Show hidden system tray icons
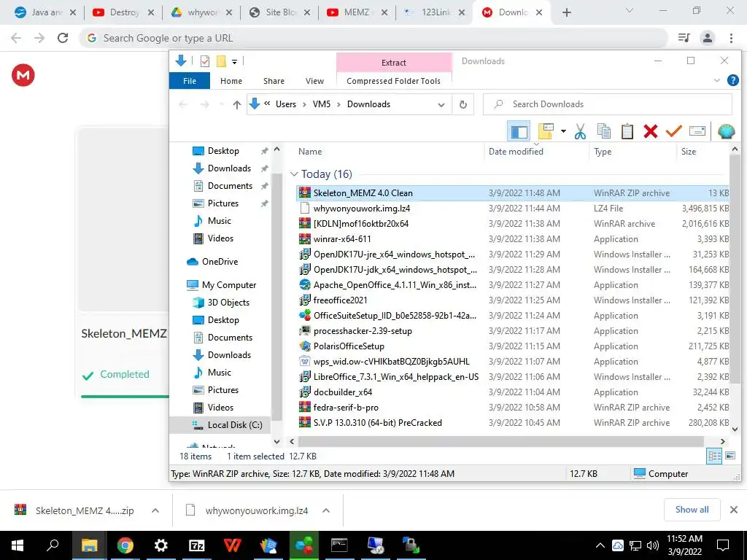The image size is (747, 560). tap(600, 545)
